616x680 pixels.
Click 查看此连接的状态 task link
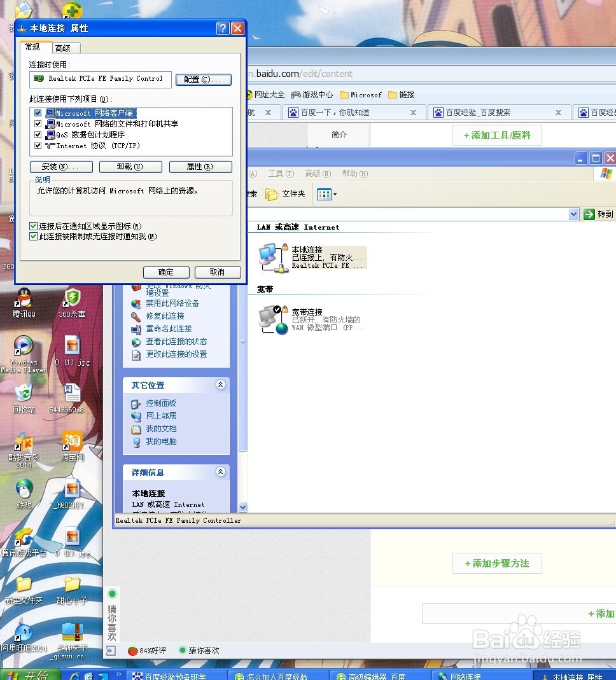coord(176,342)
